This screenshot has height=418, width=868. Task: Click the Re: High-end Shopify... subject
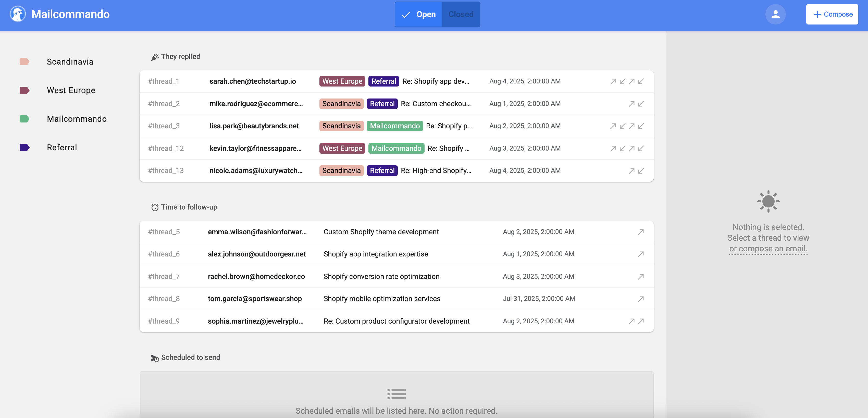pyautogui.click(x=436, y=170)
